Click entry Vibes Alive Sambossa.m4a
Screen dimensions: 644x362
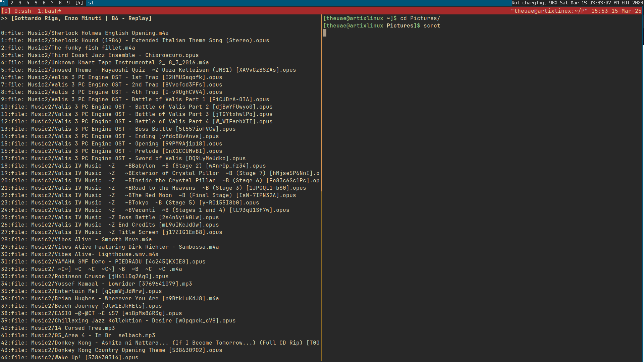coord(110,247)
